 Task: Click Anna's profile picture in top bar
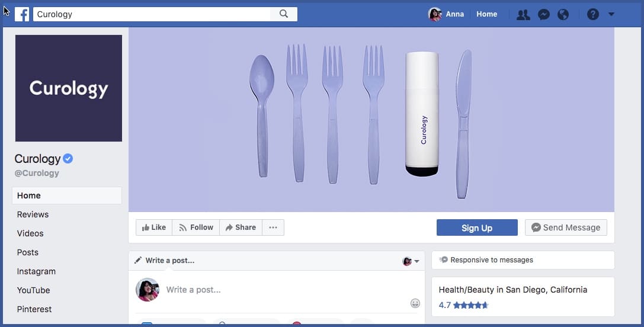coord(434,14)
